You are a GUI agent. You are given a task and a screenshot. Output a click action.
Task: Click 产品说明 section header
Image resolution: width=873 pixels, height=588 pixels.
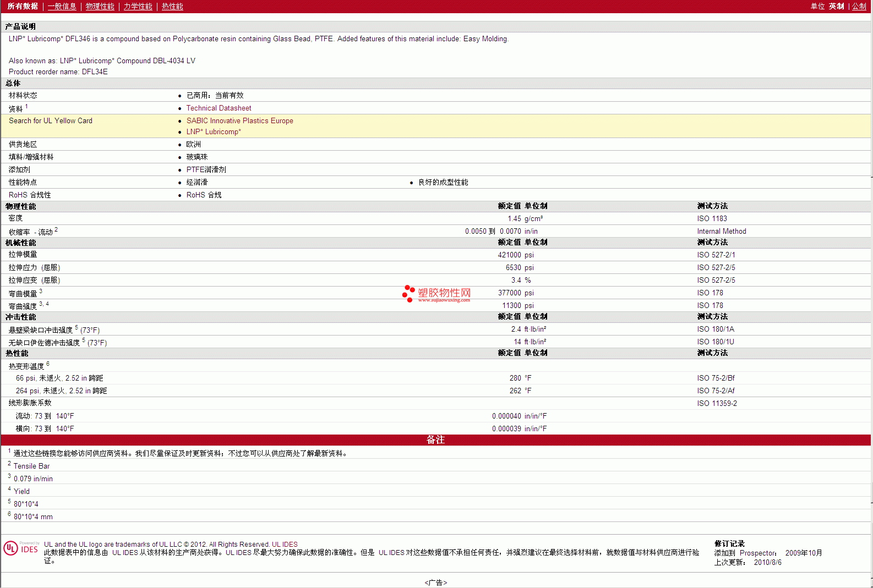[20, 27]
